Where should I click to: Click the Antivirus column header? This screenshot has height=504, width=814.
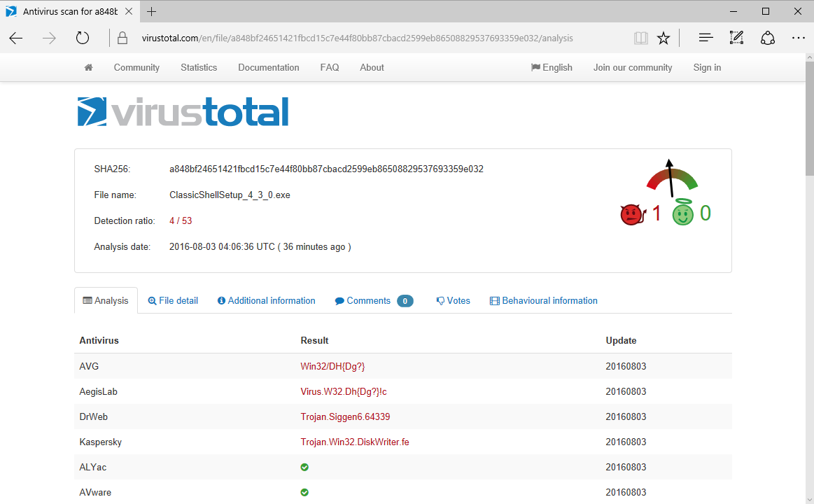[x=99, y=340]
